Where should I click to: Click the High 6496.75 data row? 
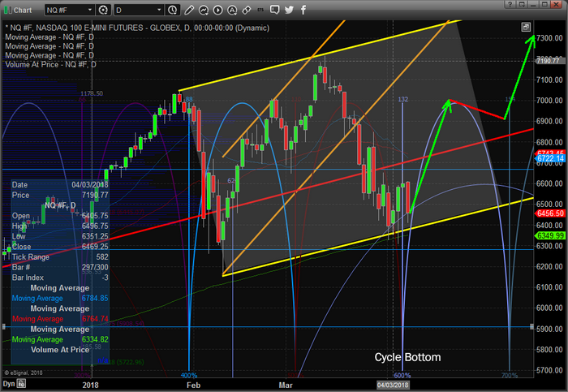[60, 226]
